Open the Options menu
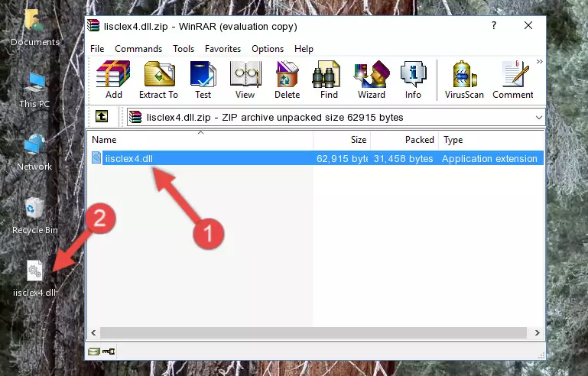 click(x=268, y=49)
